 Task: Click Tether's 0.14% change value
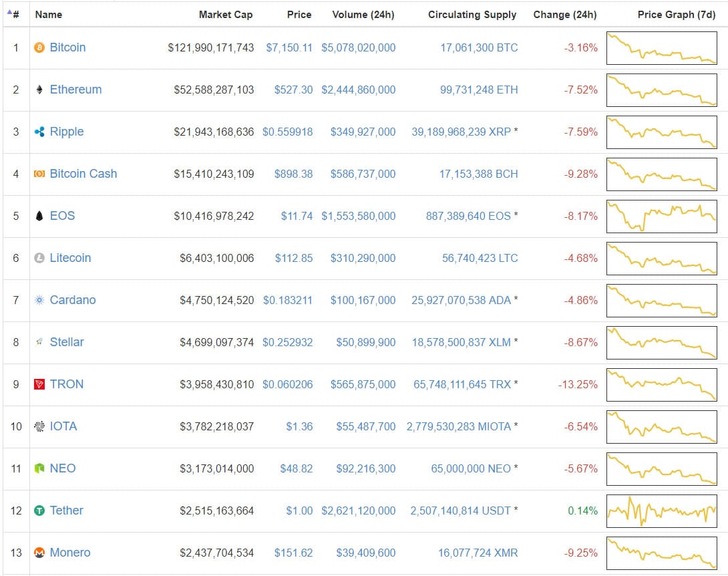(582, 511)
